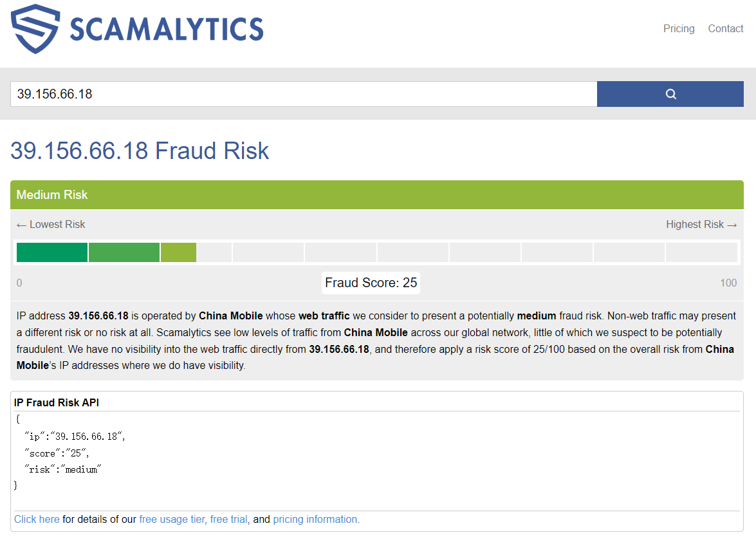Click the 'IP Fraud Risk API' heading
The height and width of the screenshot is (537, 756).
coord(57,402)
